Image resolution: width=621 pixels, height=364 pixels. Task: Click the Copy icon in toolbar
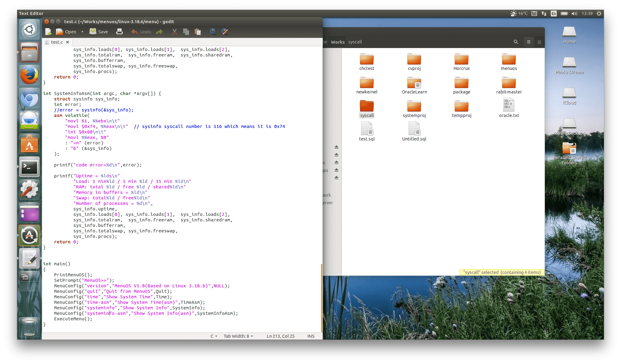(x=186, y=32)
